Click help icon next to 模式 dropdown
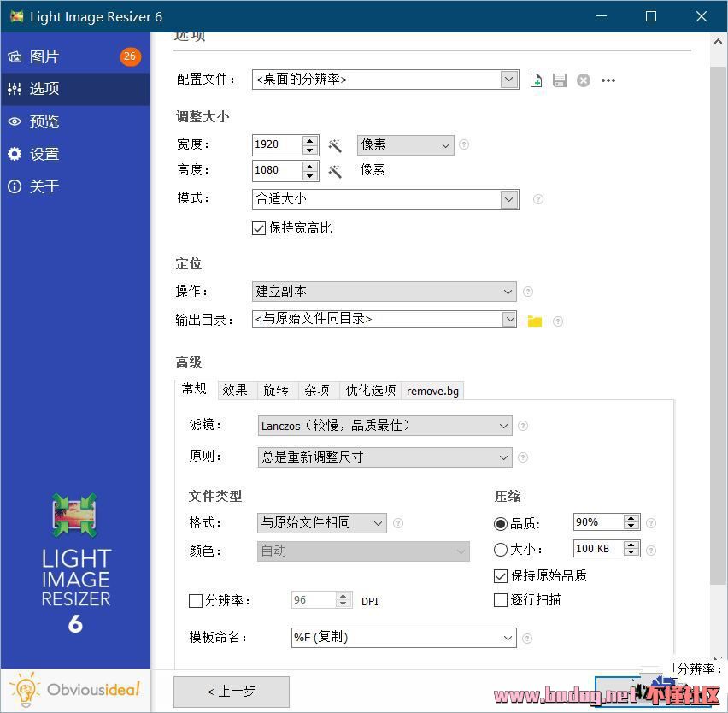 click(x=538, y=199)
